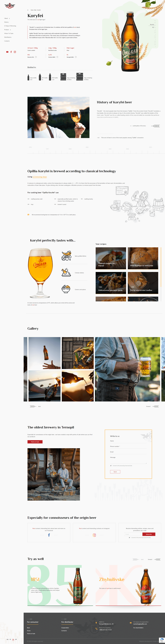Open the YouTube icon in the sidebar
This screenshot has width=165, height=644.
tap(7, 52)
